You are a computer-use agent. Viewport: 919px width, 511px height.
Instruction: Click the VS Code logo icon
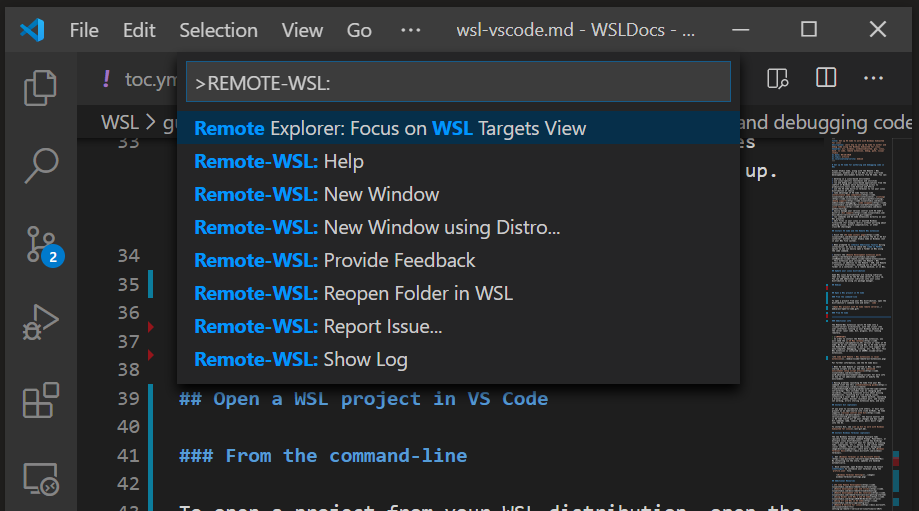tap(32, 30)
